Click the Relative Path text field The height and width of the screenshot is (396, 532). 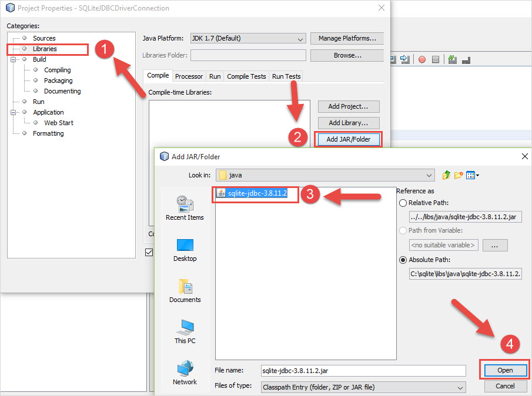coord(465,217)
